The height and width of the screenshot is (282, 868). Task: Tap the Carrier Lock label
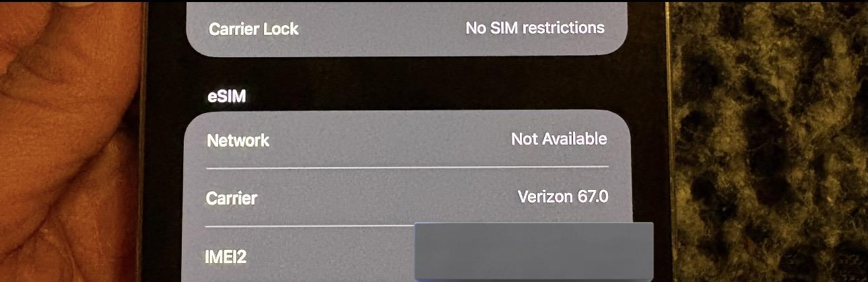click(253, 30)
